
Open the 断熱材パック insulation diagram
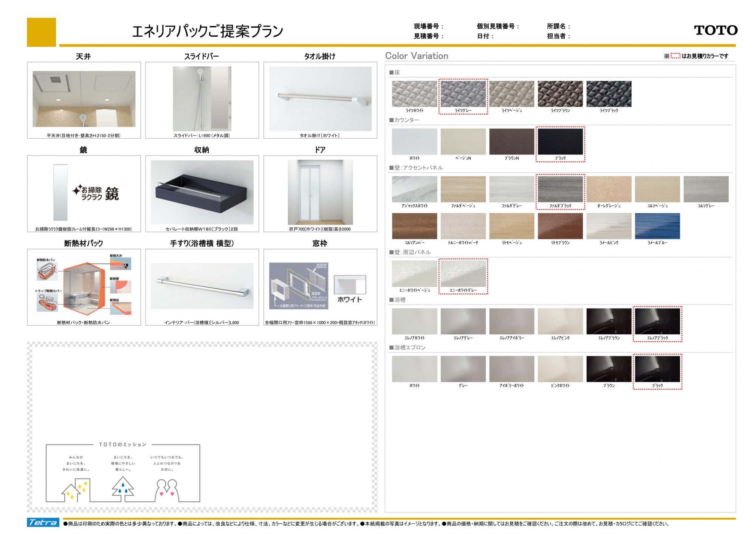(84, 286)
